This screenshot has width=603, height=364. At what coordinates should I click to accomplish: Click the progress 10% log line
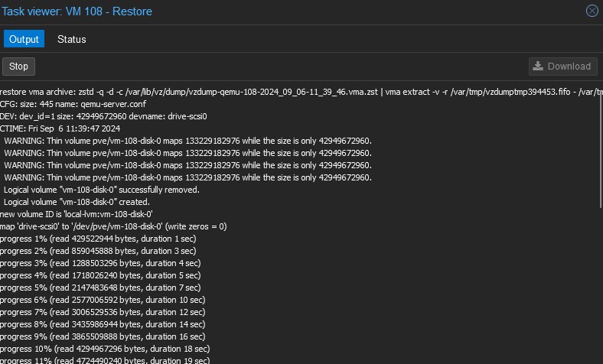pyautogui.click(x=103, y=349)
